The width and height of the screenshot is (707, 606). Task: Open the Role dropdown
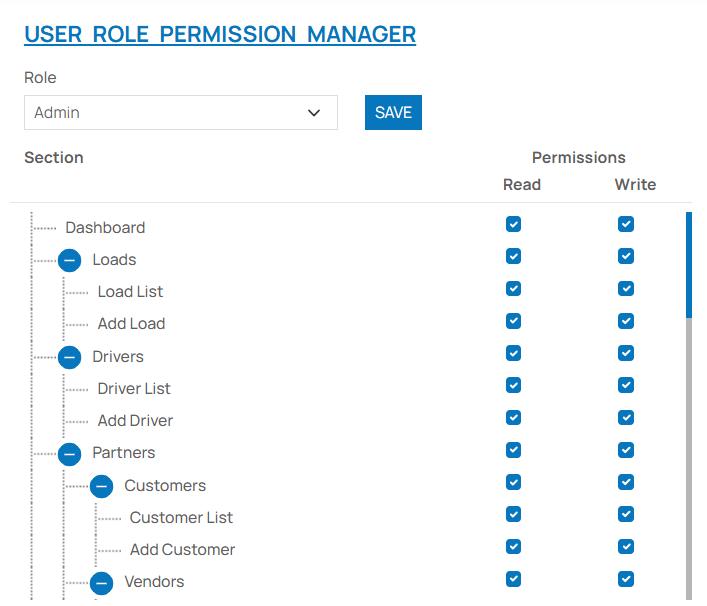(180, 113)
